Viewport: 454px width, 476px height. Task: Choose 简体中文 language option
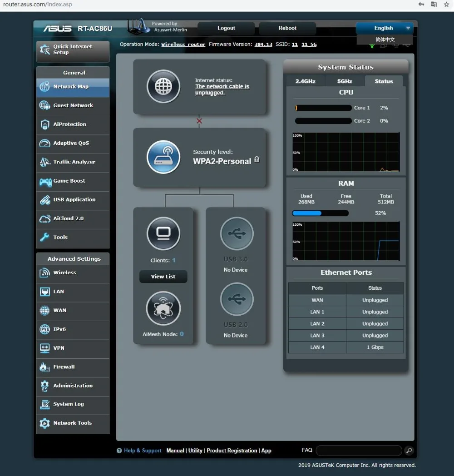[385, 40]
